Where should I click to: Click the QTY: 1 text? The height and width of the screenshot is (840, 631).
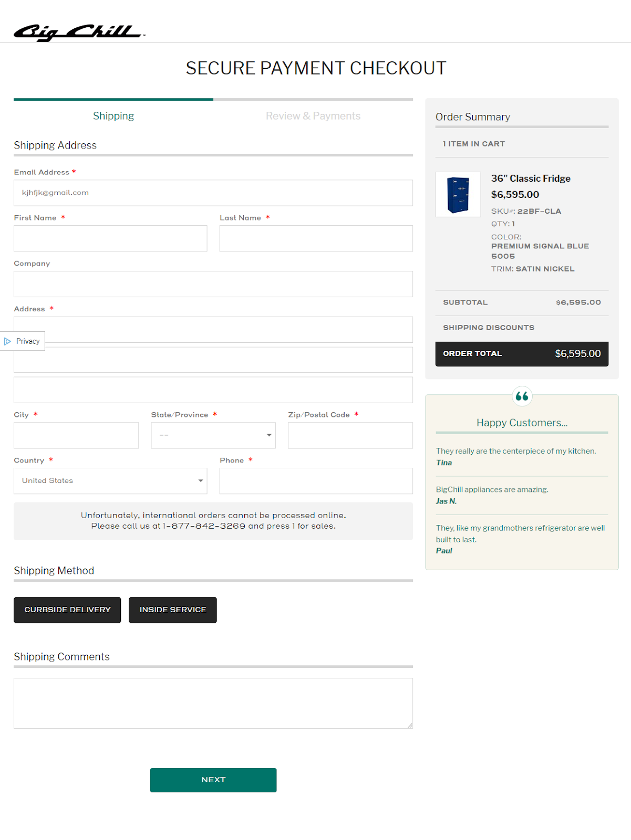[x=503, y=224]
